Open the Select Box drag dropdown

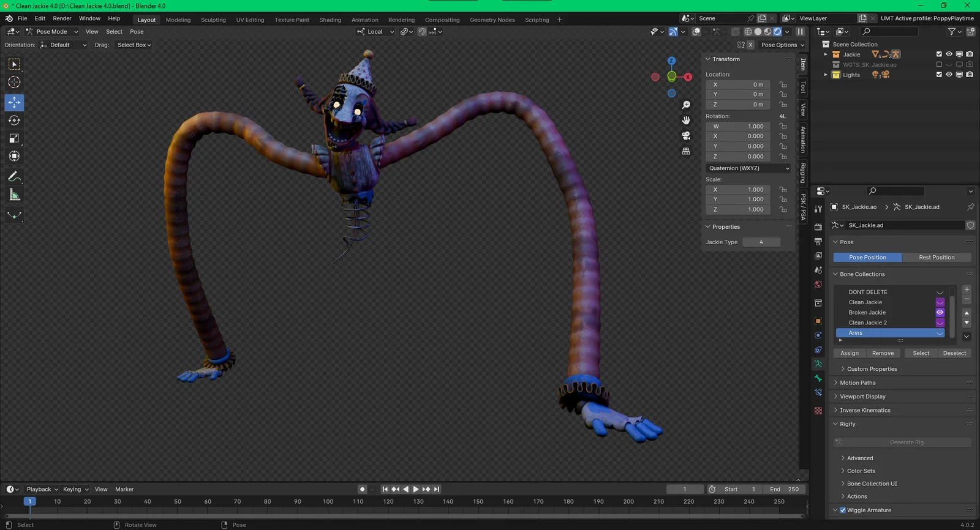pyautogui.click(x=134, y=45)
